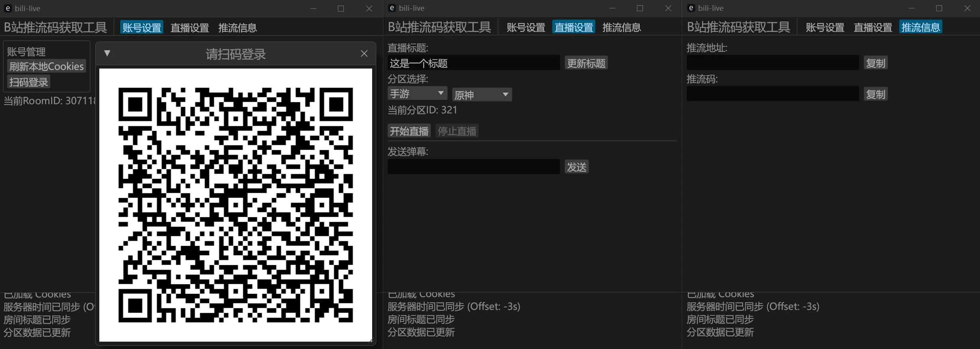Click the 推流码 text field
Image resolution: width=980 pixels, height=349 pixels.
pos(773,94)
